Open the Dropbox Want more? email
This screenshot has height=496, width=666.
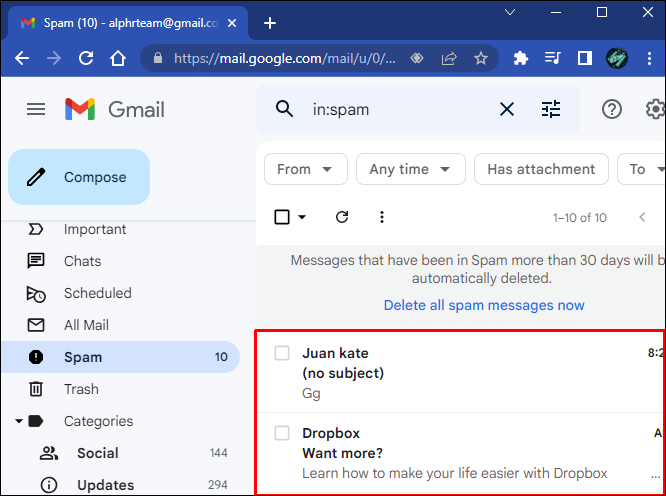[461, 453]
